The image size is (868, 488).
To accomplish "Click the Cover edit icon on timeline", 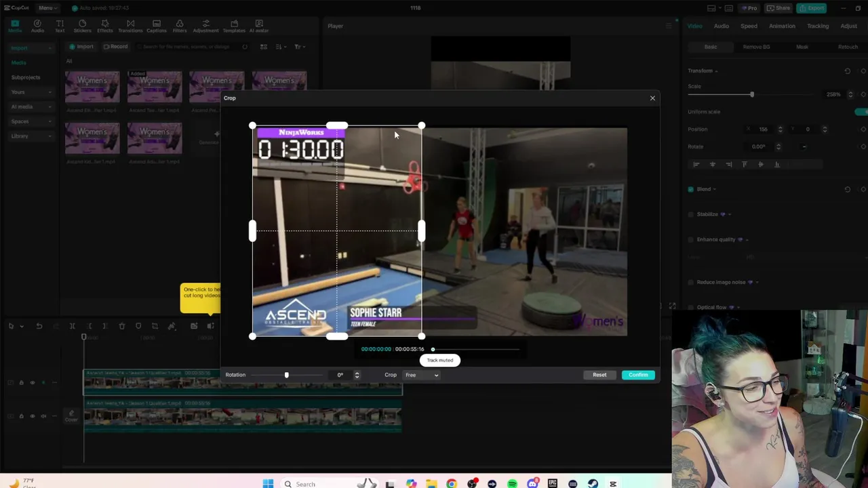I will tap(71, 415).
